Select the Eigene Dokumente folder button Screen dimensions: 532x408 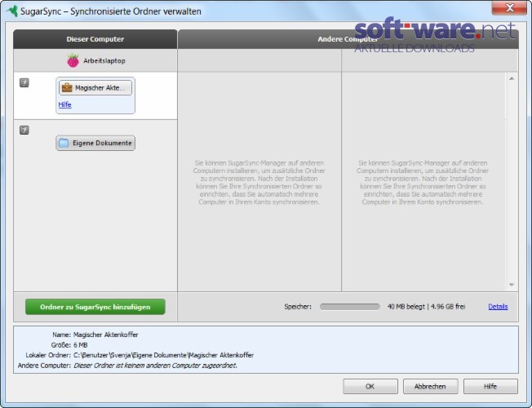coord(95,143)
